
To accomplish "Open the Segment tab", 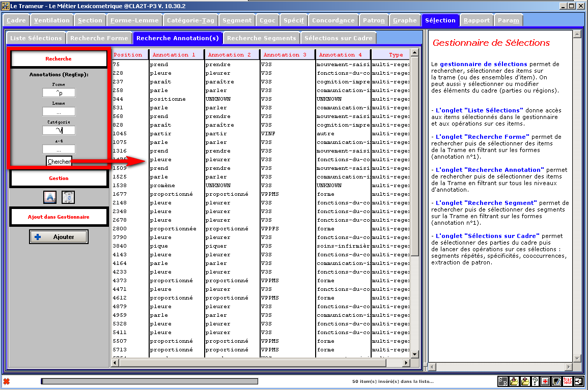I will click(237, 21).
